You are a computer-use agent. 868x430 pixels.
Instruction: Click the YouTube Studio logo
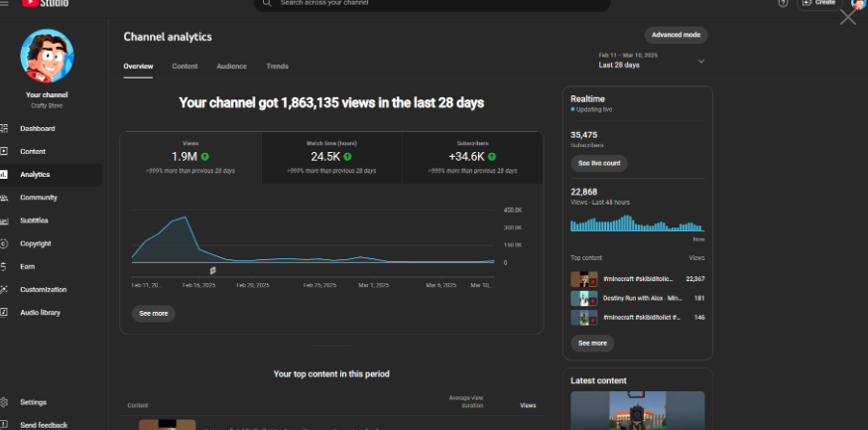coord(46,3)
